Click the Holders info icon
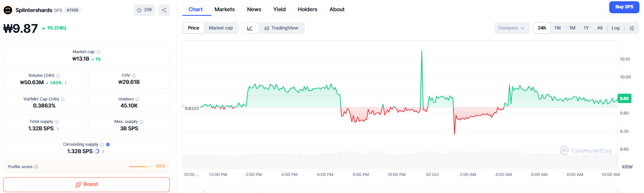644x193 pixels. coord(137,99)
